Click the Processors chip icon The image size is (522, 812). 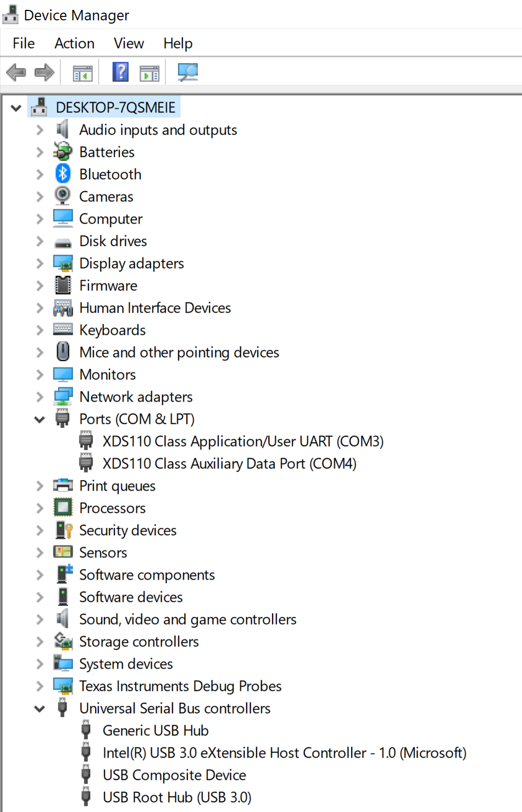click(x=63, y=508)
